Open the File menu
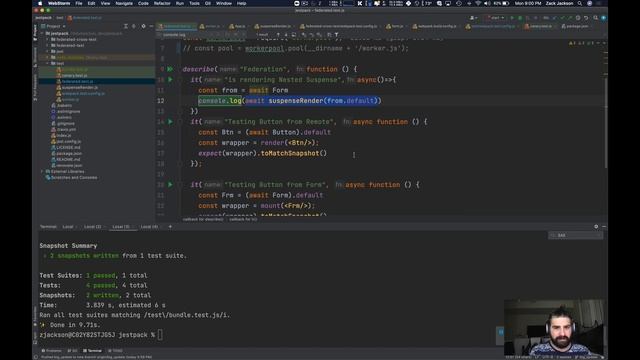Screen dimensions: 640x360 point(79,3)
